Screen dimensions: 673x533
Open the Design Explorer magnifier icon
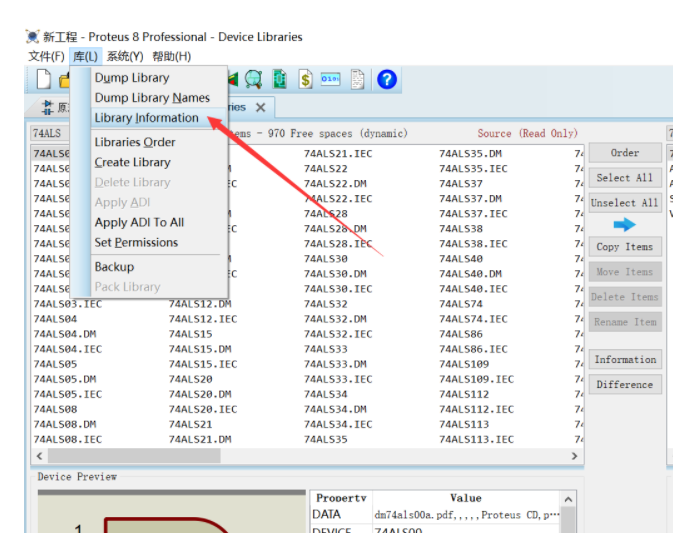254,79
